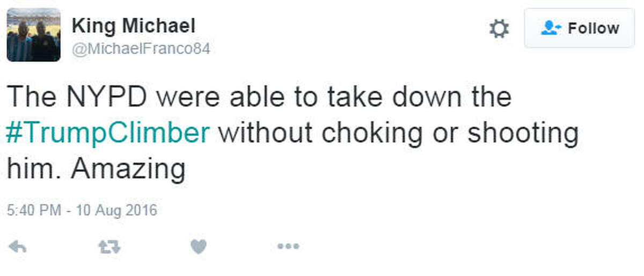
Task: Click the person-plus icon in the Follow button
Action: (551, 28)
